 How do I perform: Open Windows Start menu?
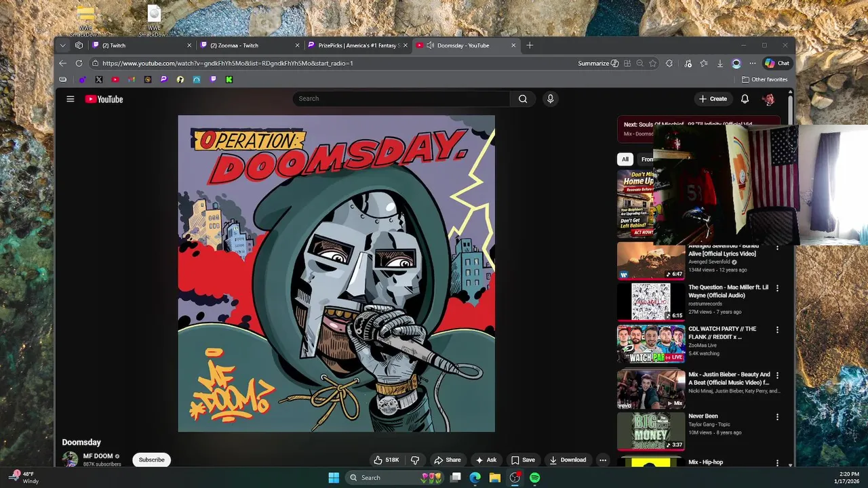[334, 478]
